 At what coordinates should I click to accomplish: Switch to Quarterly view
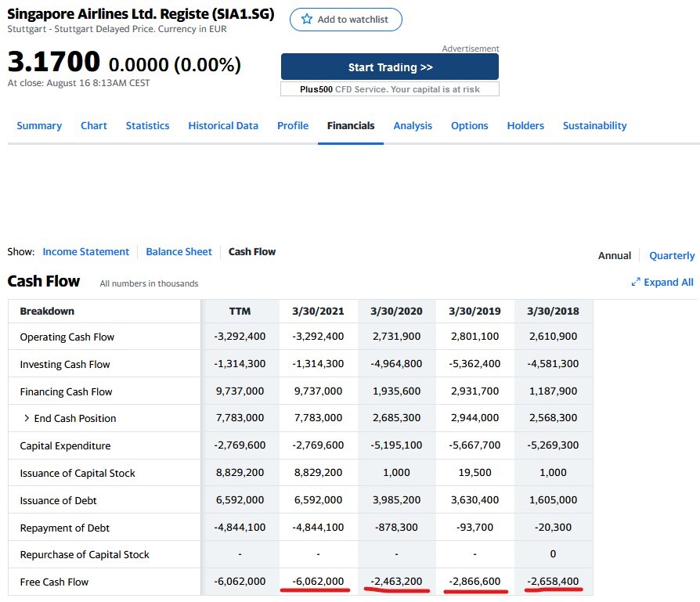(672, 256)
